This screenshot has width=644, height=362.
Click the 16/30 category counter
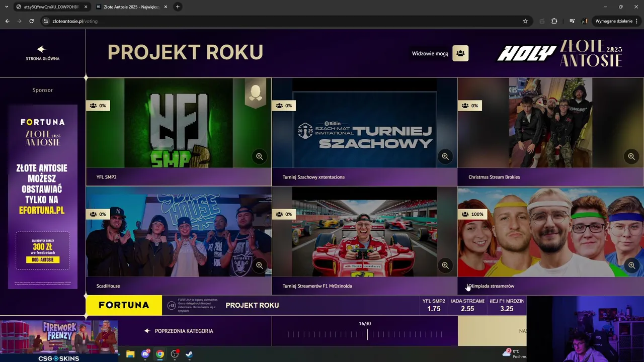pos(365,324)
